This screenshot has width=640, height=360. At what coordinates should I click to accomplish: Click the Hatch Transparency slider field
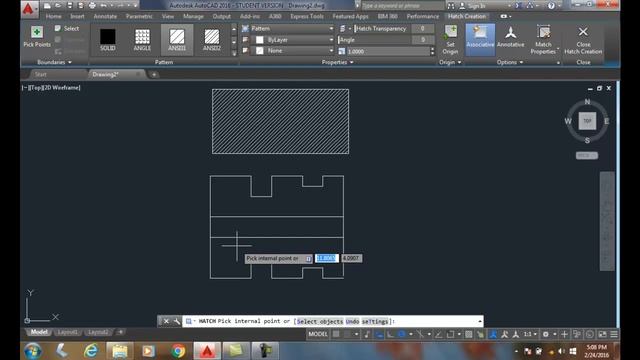(x=394, y=29)
